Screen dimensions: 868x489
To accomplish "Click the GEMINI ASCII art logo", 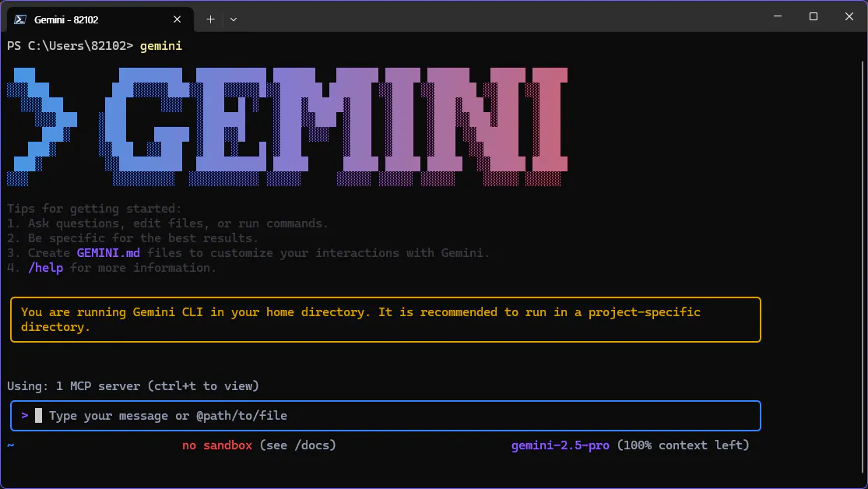I will point(287,127).
